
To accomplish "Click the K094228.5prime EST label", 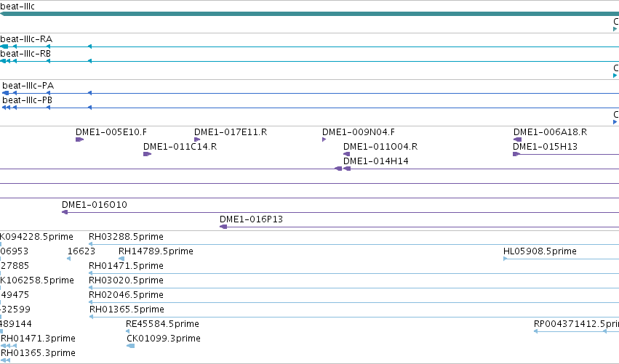I will (36, 237).
